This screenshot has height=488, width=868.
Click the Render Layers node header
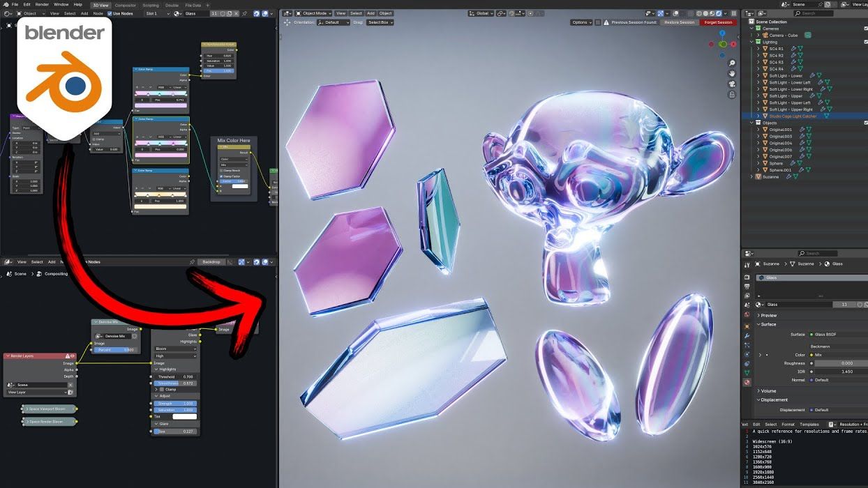[40, 356]
